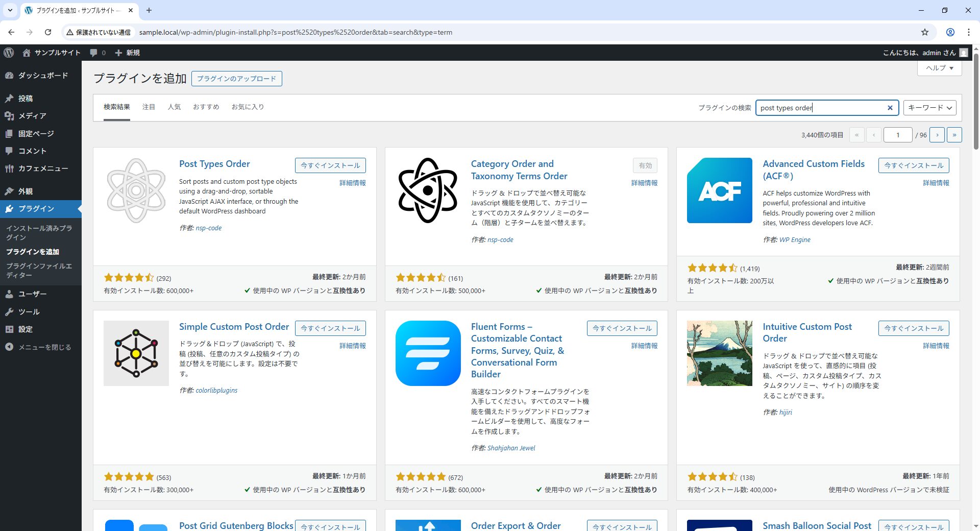Viewport: 980px width, 531px height.
Task: Switch to the 人気 tab
Action: tap(174, 107)
